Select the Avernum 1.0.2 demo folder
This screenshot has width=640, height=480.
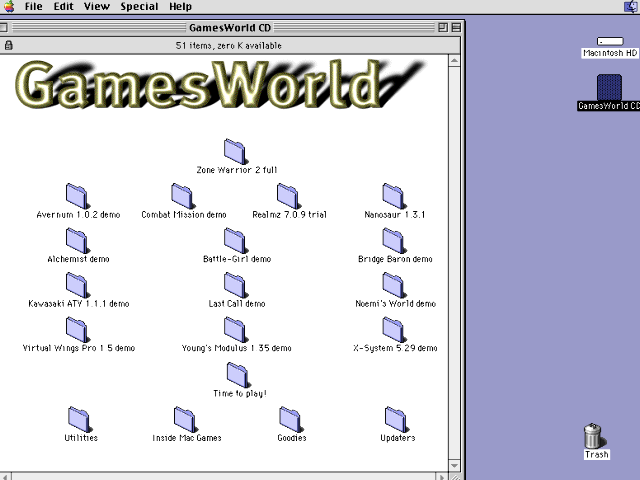[x=77, y=196]
